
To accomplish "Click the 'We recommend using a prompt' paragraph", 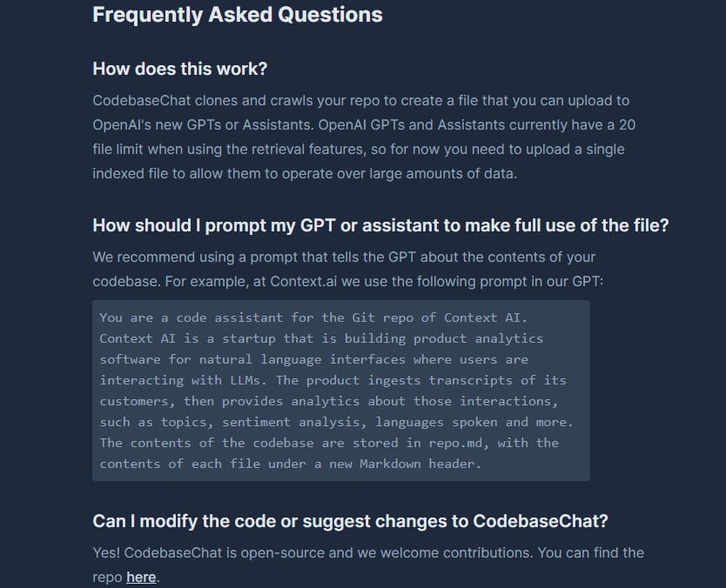I will coord(348,270).
